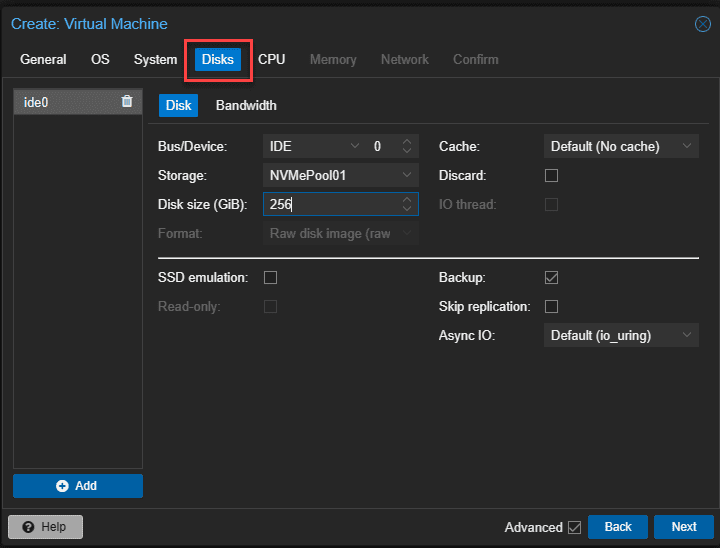Screen dimensions: 720x548
Task: Uncheck the Backup checkbox
Action: pos(551,277)
